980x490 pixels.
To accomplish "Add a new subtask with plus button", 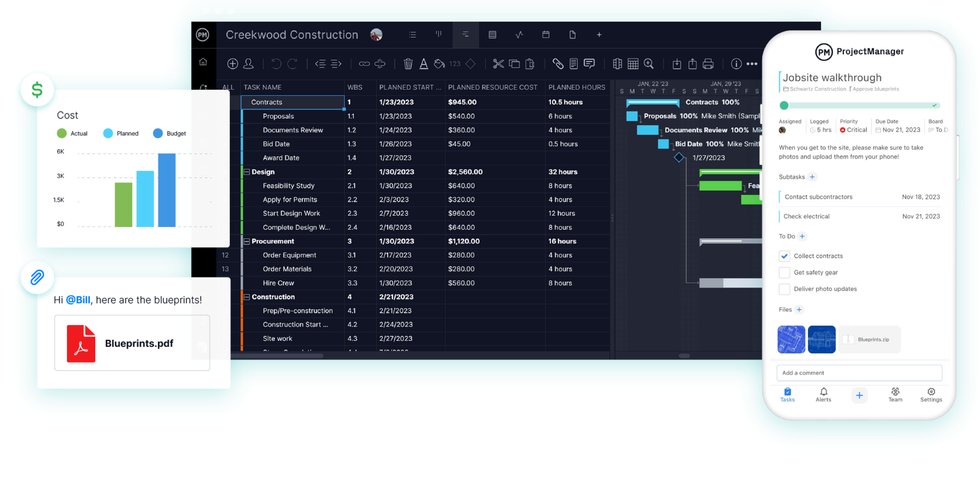I will tap(812, 177).
